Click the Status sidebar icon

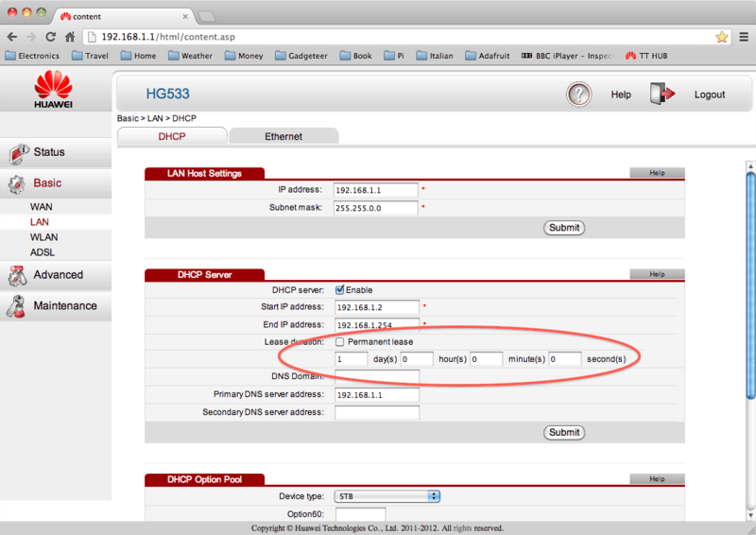pos(17,152)
